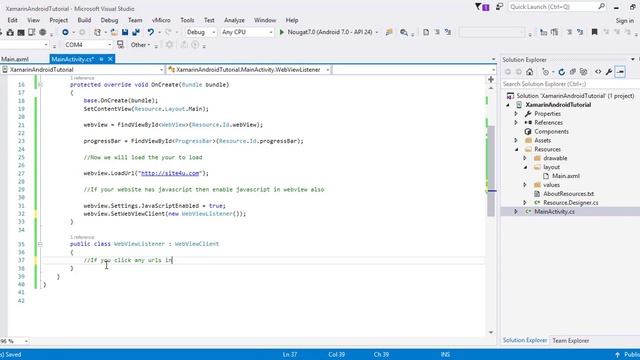The image size is (640, 360).
Task: Switch to the Main.axml editor tab
Action: [x=15, y=59]
